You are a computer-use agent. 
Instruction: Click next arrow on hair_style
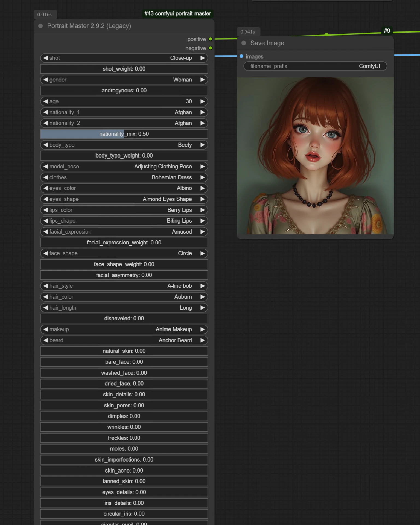coord(203,286)
